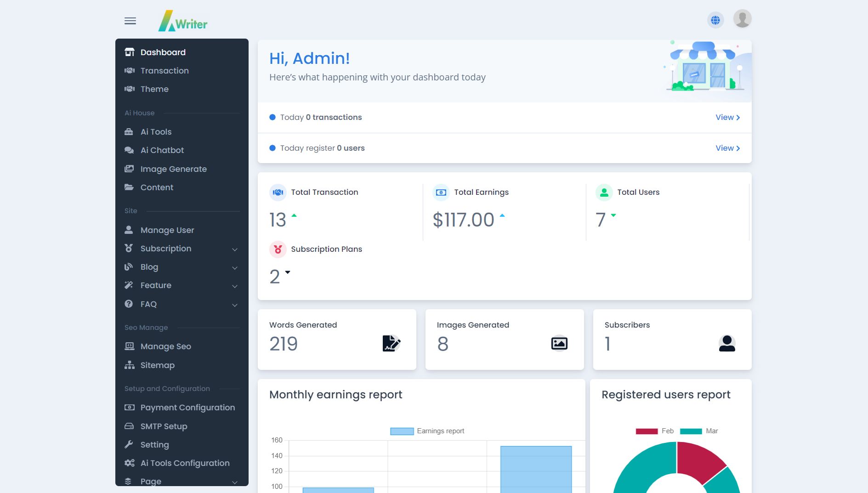Click the Subscribers person icon
The image size is (868, 493).
727,343
